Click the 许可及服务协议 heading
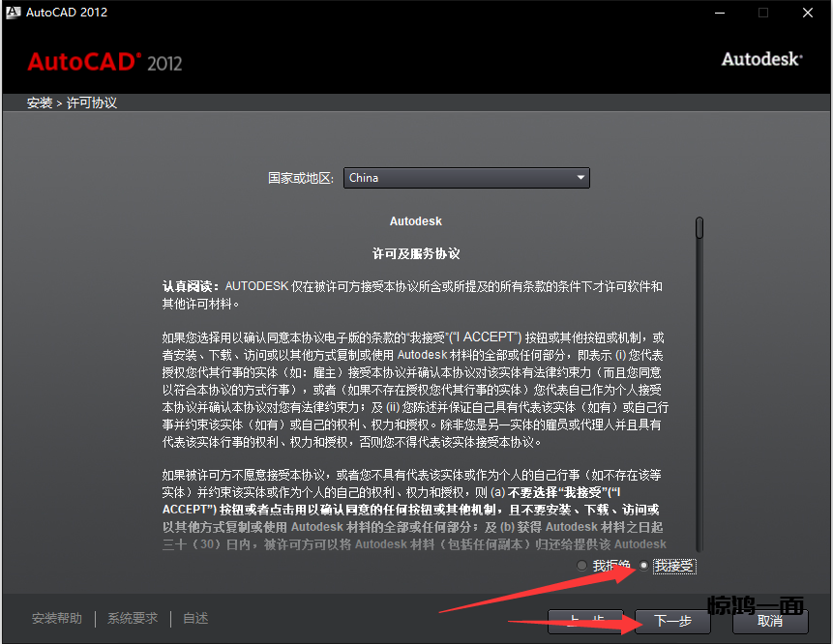Viewport: 833px width, 644px height. [x=416, y=253]
